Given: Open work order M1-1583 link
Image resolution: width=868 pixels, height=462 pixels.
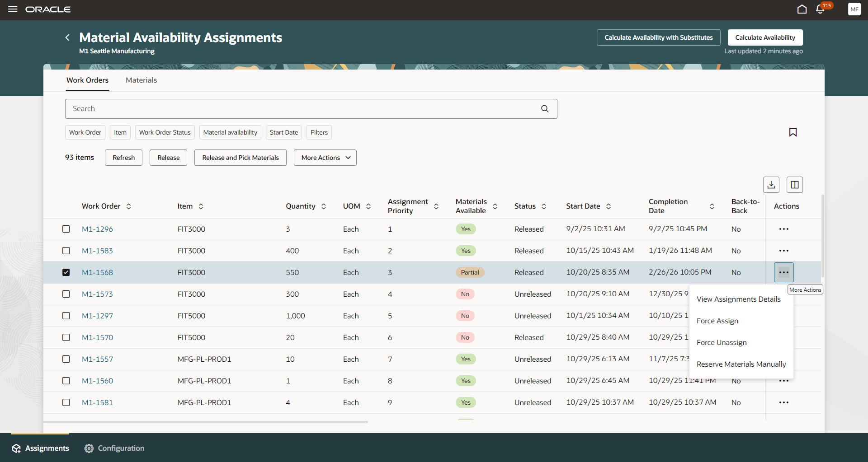Looking at the screenshot, I should coord(97,251).
